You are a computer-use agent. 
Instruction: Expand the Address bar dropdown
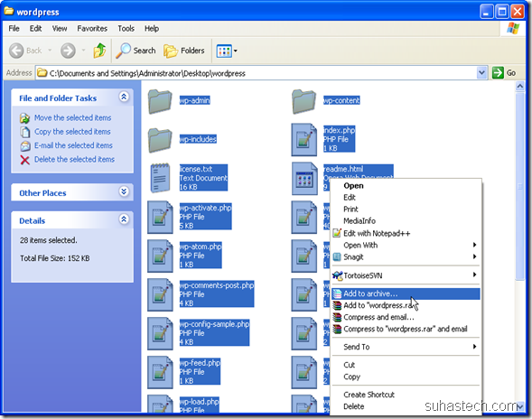[x=481, y=72]
